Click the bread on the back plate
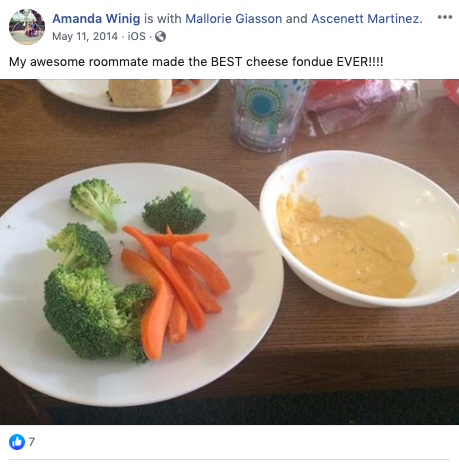Image resolution: width=459 pixels, height=469 pixels. pyautogui.click(x=140, y=93)
